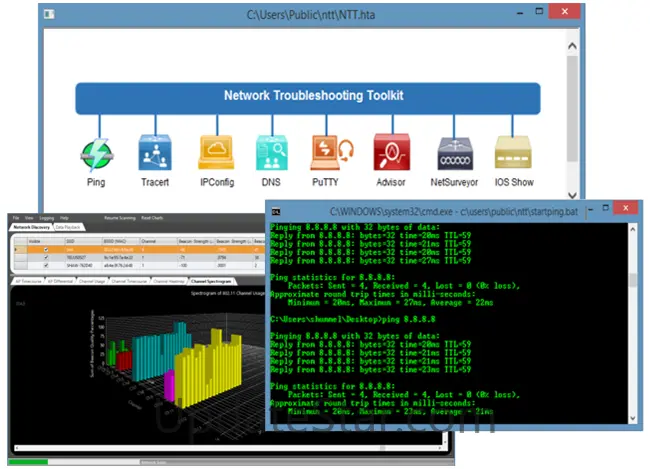Click NetSurveyor horizontal scrollbar below chart
Viewport: 650px width, 469px height.
pos(228,448)
